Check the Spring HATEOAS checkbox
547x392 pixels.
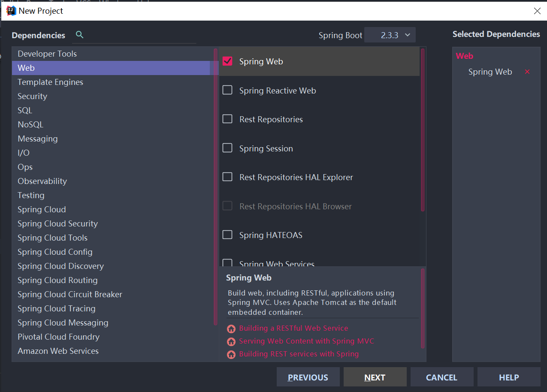227,235
